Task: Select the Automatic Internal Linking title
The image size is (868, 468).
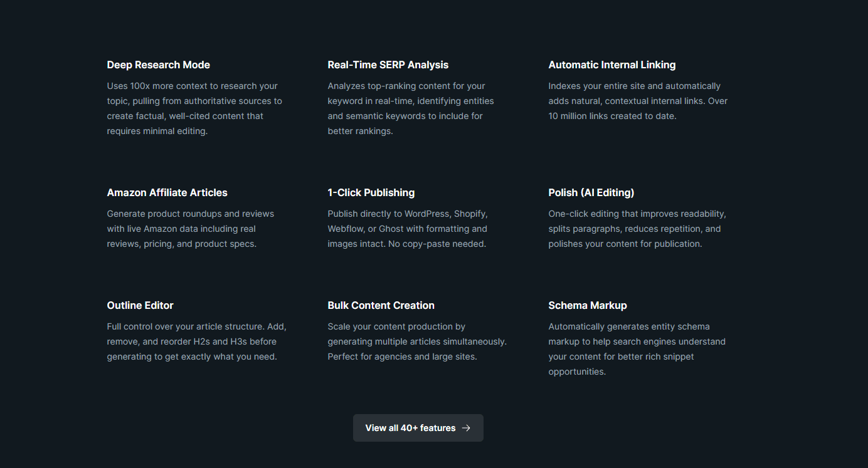Action: click(612, 65)
